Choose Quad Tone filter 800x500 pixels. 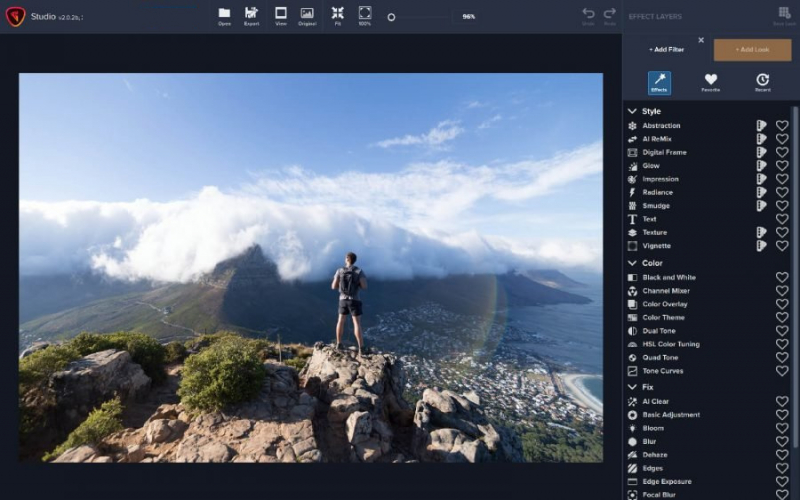click(x=660, y=358)
